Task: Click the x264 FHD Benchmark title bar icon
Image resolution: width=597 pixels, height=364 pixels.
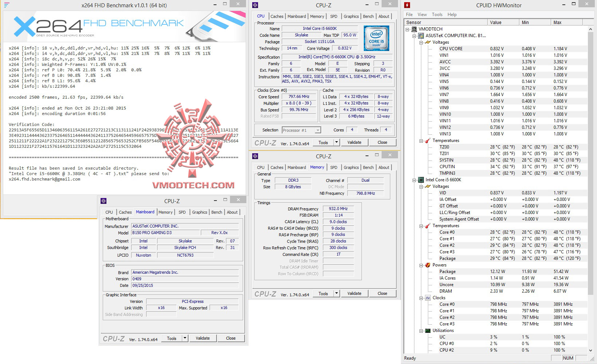Action: tap(7, 5)
